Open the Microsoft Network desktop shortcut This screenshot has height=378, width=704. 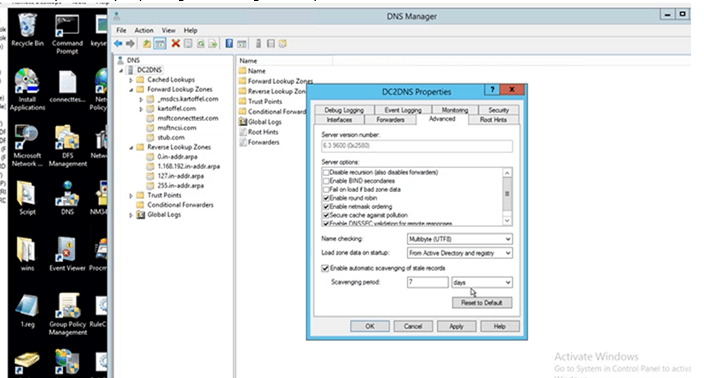coord(27,146)
